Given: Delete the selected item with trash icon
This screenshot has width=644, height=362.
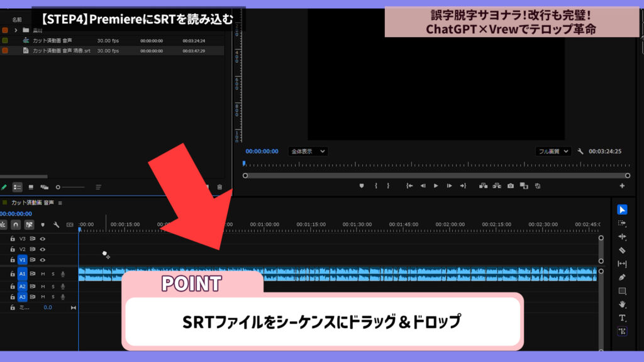Looking at the screenshot, I should 219,187.
